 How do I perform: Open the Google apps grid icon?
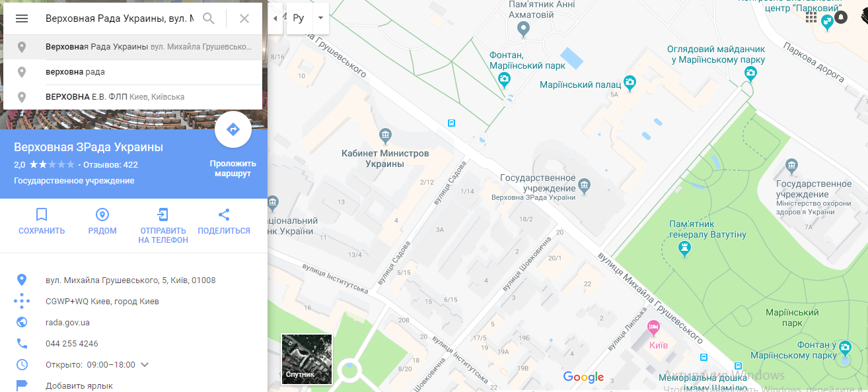(811, 17)
